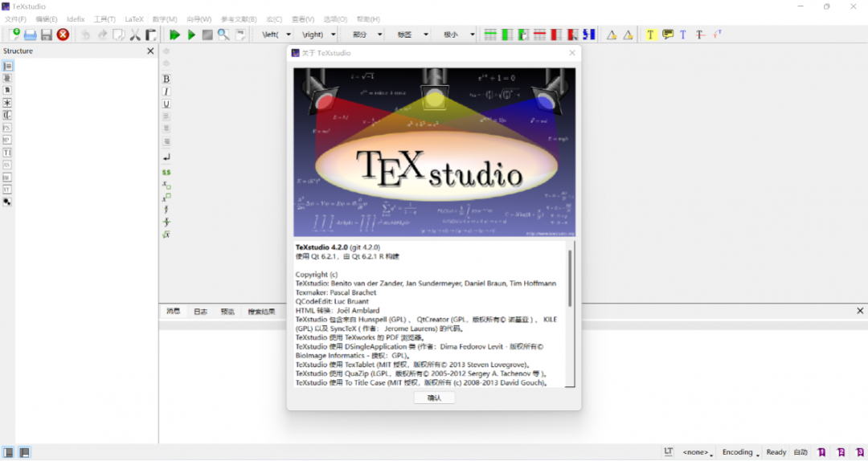Click the red close document icon

point(63,35)
